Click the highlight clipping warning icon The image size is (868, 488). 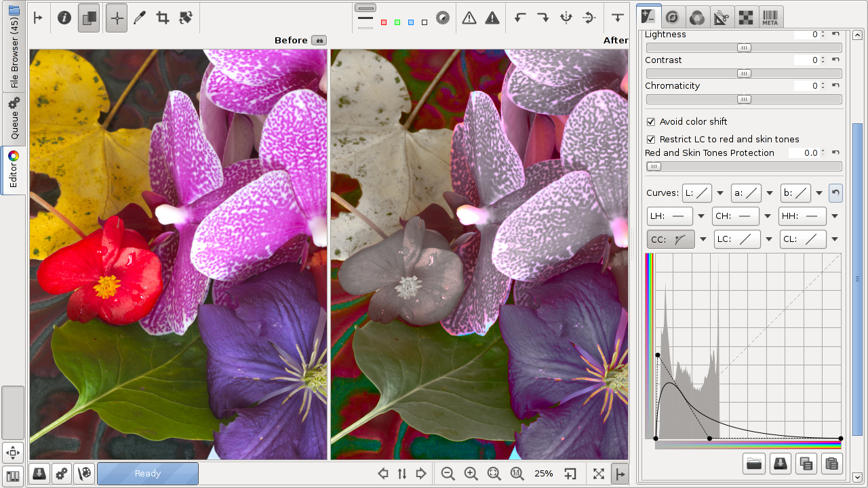(492, 18)
